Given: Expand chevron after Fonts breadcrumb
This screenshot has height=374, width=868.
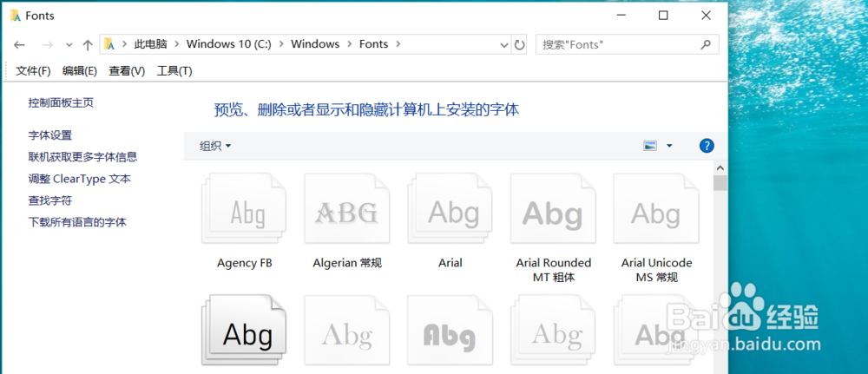Looking at the screenshot, I should tap(398, 44).
